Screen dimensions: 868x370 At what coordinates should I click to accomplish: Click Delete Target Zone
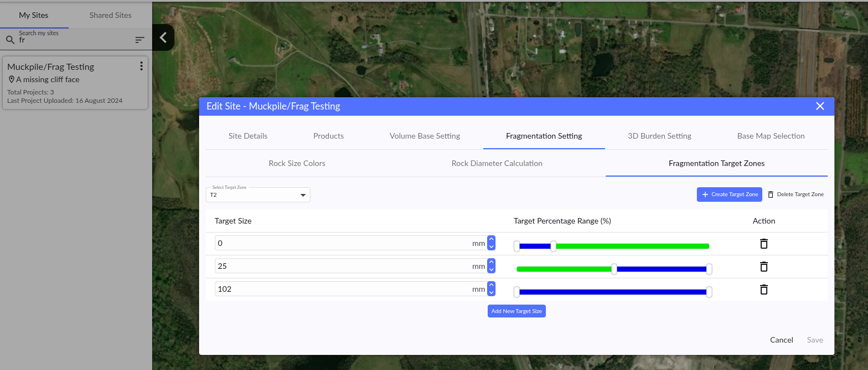tap(795, 195)
